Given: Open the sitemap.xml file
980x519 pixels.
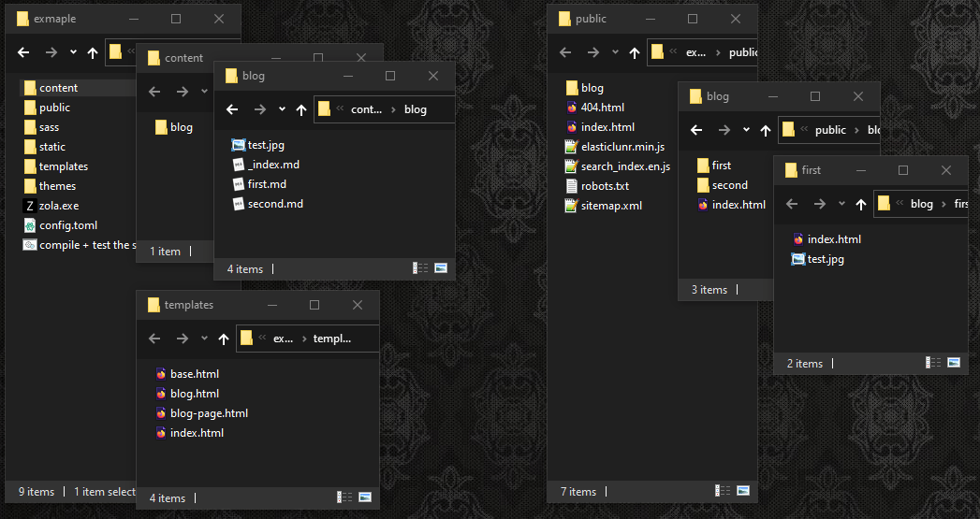Looking at the screenshot, I should [611, 206].
